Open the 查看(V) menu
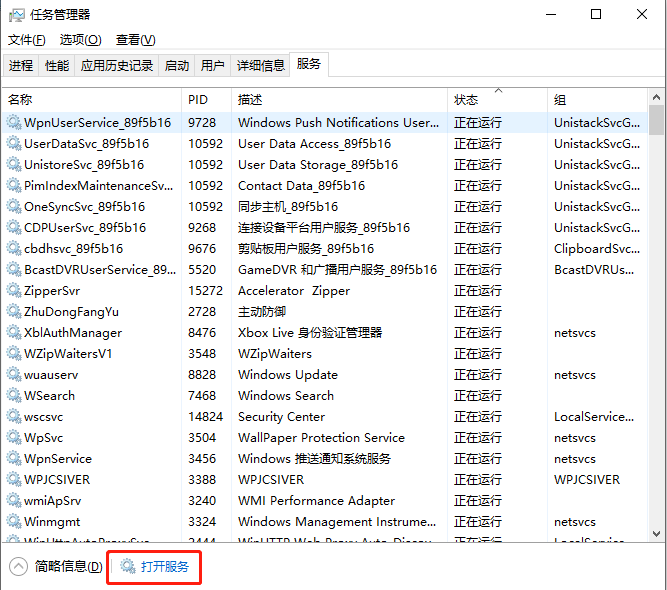Viewport: 667px width, 590px height. (135, 40)
